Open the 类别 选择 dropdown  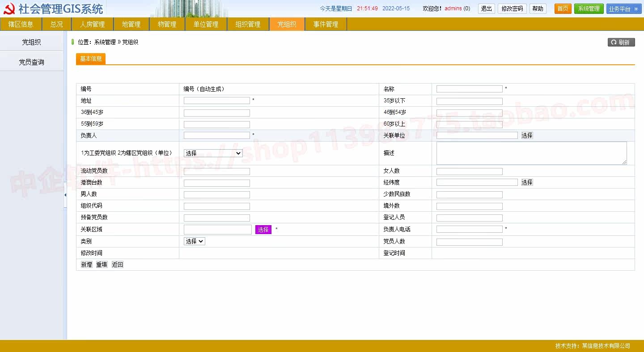[x=195, y=241]
